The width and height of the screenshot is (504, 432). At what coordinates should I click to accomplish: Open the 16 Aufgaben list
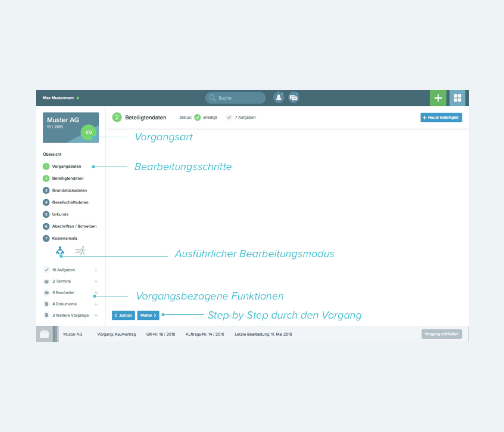coord(64,270)
